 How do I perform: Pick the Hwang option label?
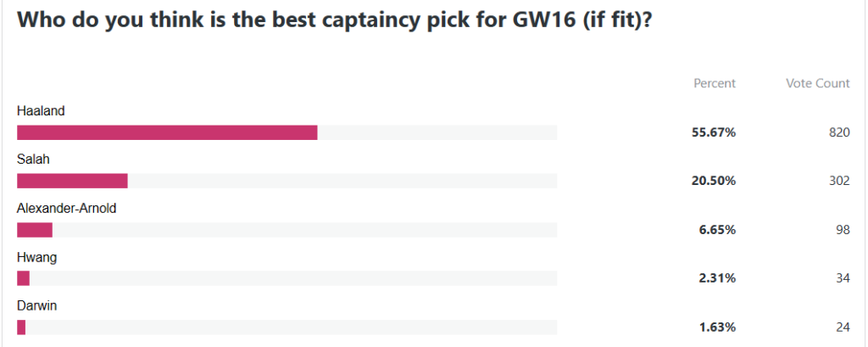pos(36,256)
